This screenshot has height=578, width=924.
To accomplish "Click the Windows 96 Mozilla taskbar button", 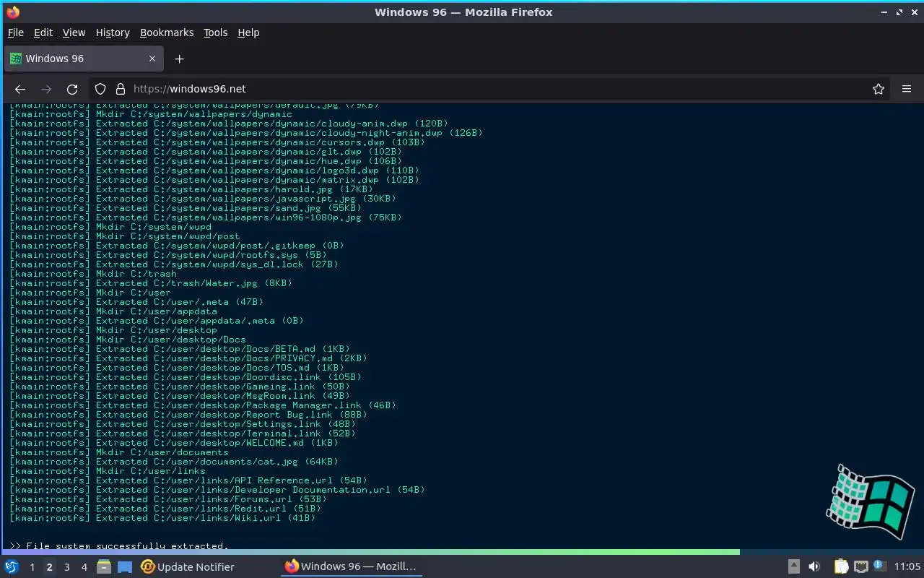I will click(351, 567).
